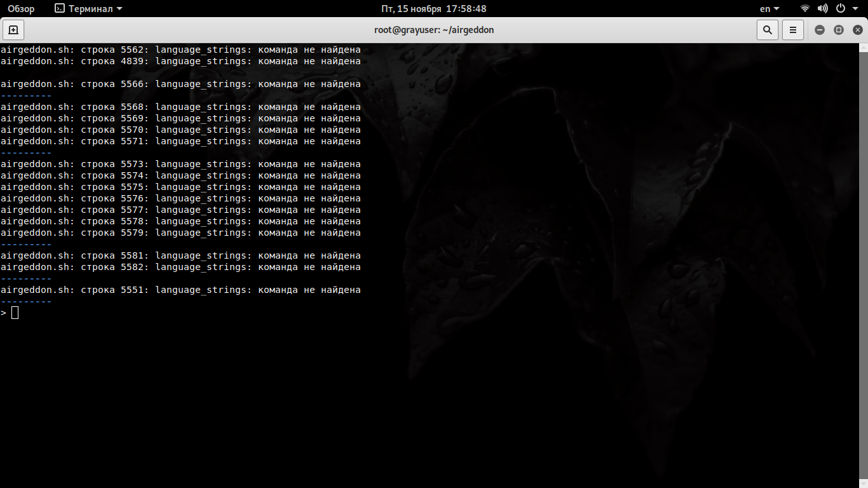Open the clock showing Пт, 15 ноября 17:58:48
Image resolution: width=868 pixels, height=488 pixels.
[434, 9]
